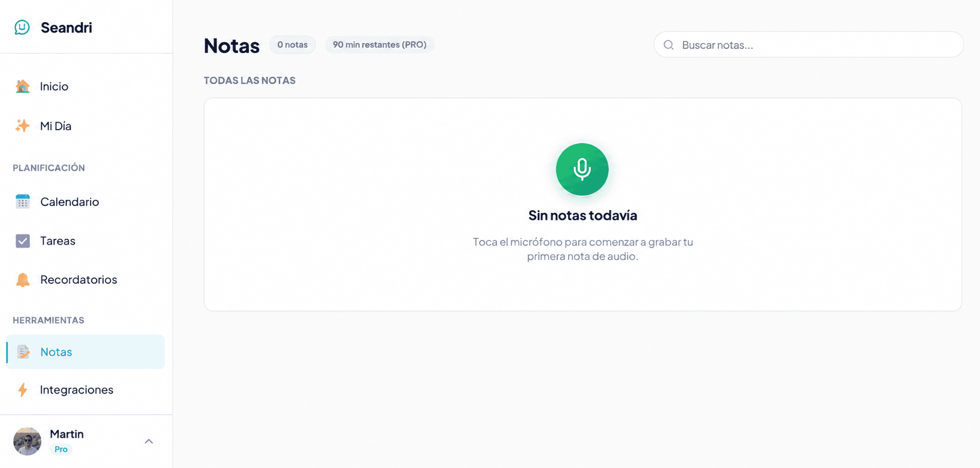Screen dimensions: 980x468
Task: Tap the green microphone record button
Action: point(582,169)
